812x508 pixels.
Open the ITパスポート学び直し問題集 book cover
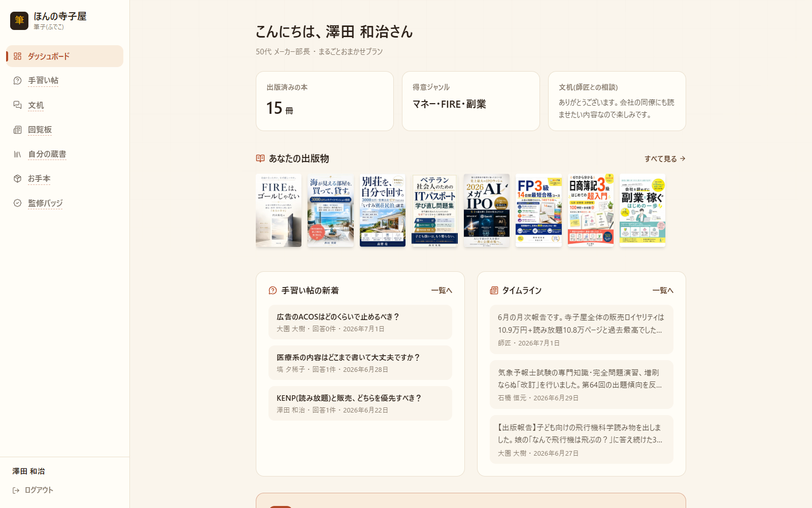[x=434, y=210]
